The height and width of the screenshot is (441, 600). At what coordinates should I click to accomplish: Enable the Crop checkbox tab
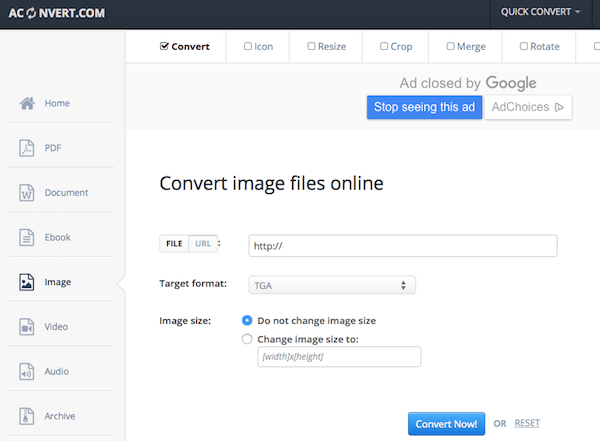pos(384,46)
